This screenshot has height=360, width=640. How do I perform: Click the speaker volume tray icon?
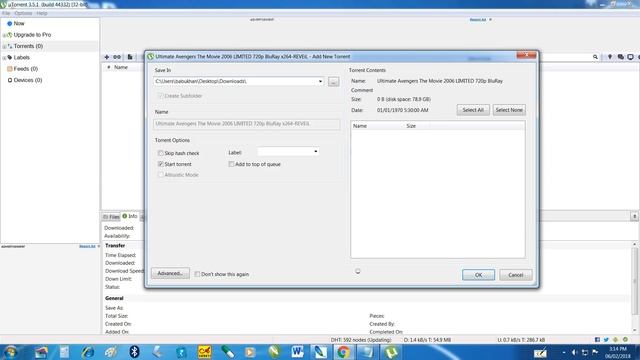tap(574, 352)
